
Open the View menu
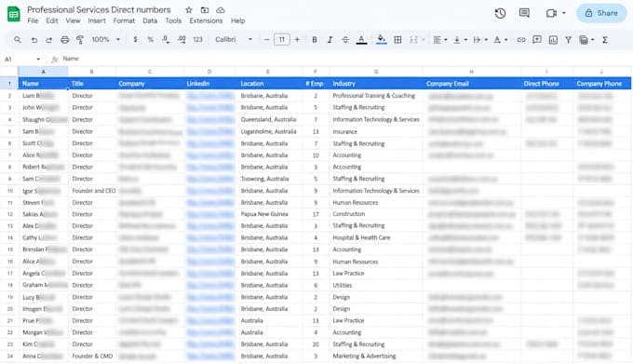[x=73, y=20]
